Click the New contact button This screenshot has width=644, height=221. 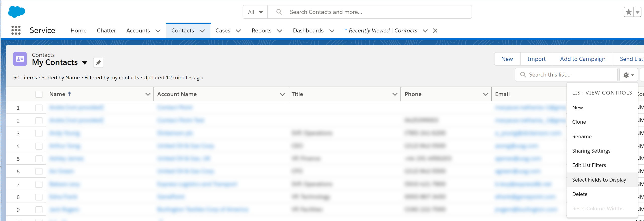pos(507,59)
